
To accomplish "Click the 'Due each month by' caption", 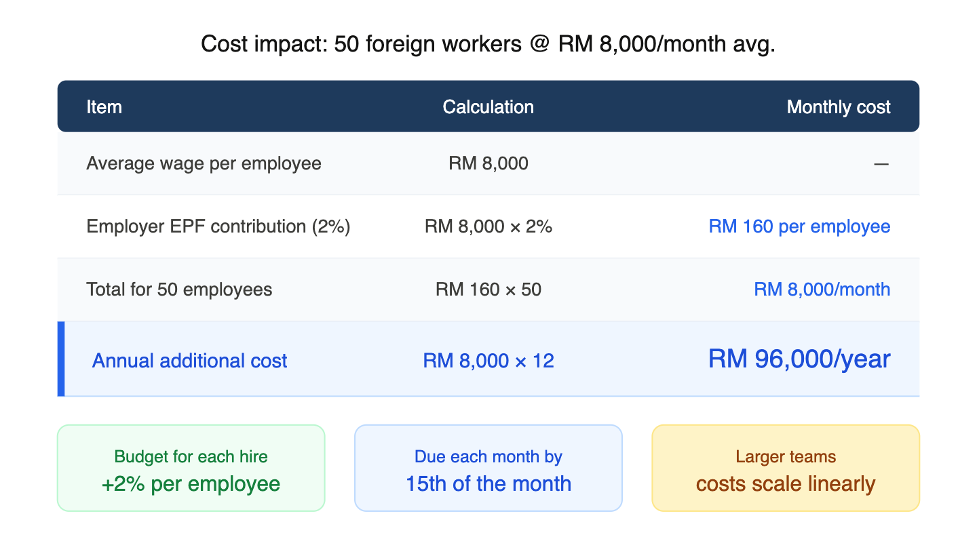I will (x=488, y=456).
